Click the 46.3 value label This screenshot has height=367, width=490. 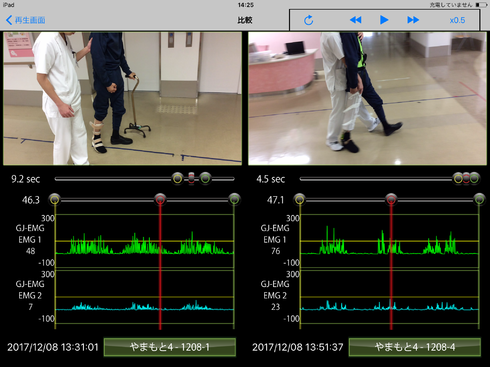click(x=31, y=200)
